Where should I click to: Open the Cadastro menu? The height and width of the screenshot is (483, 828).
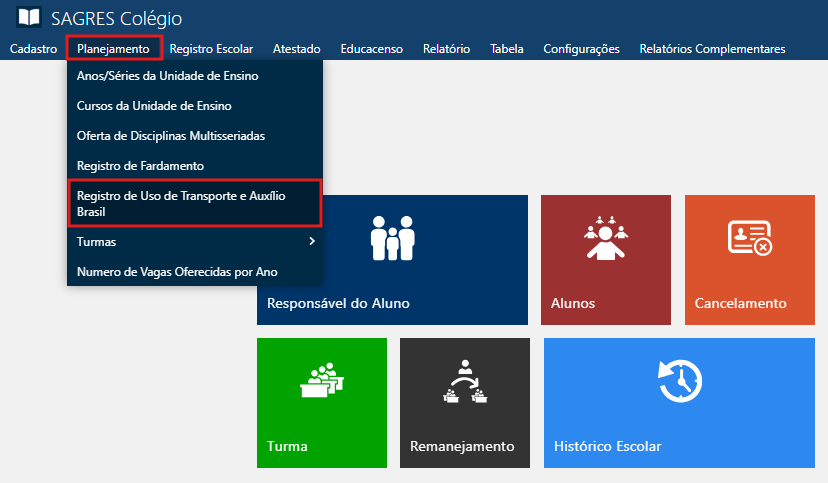[34, 49]
